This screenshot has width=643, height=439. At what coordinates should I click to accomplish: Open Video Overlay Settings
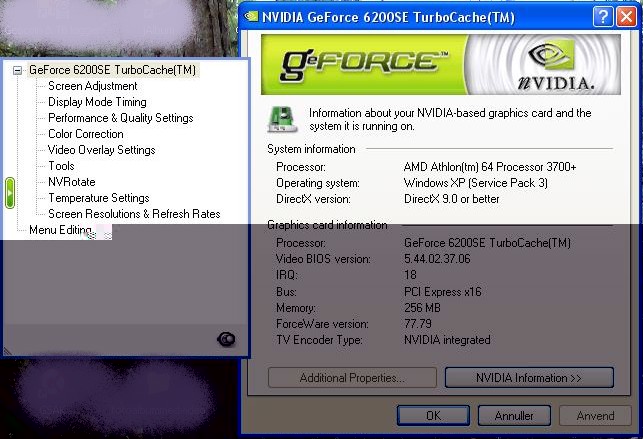pos(102,150)
